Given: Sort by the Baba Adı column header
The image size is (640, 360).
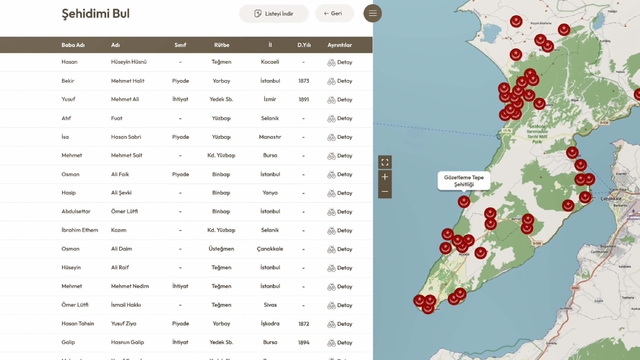Looking at the screenshot, I should pyautogui.click(x=73, y=45).
